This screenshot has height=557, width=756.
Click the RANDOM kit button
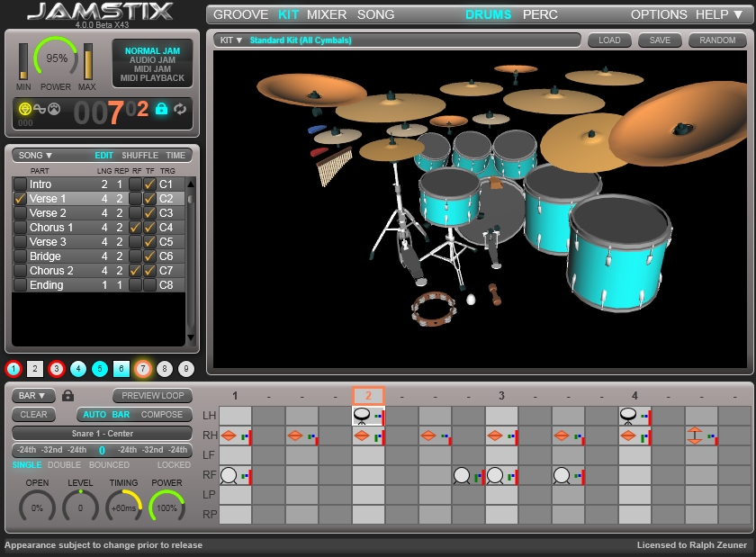(717, 40)
